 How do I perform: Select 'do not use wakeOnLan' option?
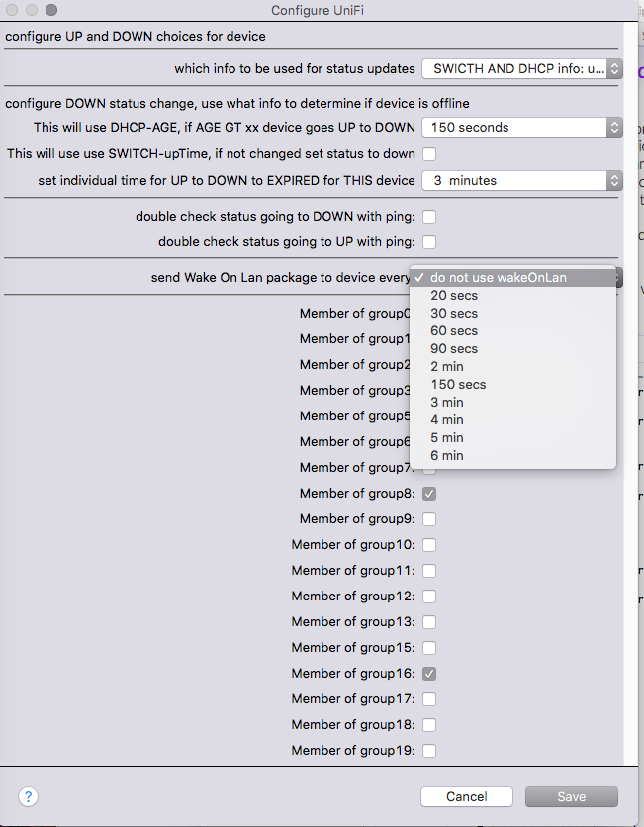pos(512,277)
